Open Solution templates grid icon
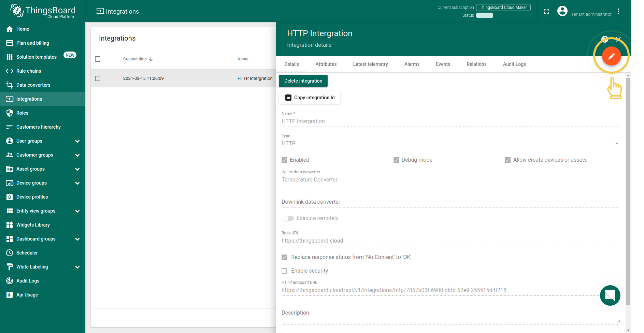 (x=10, y=57)
